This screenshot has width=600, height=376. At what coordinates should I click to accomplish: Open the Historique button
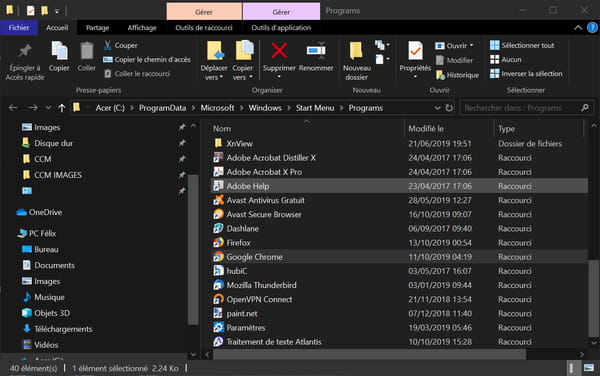[x=458, y=75]
